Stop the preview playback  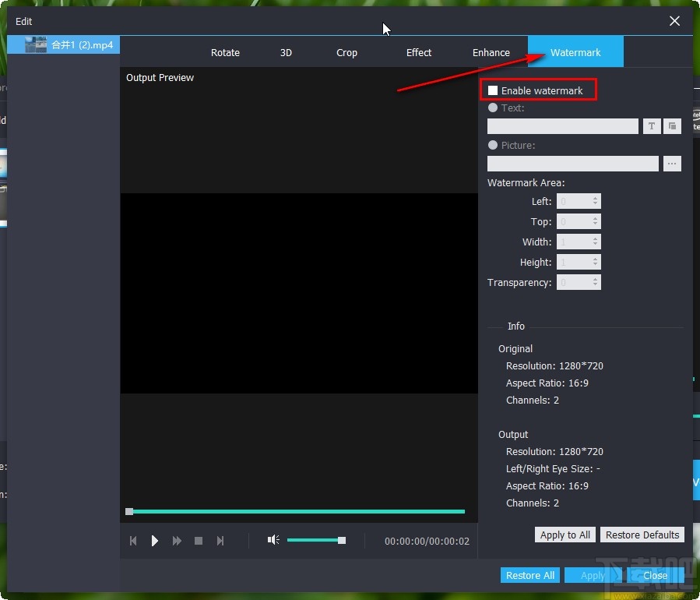[x=199, y=541]
